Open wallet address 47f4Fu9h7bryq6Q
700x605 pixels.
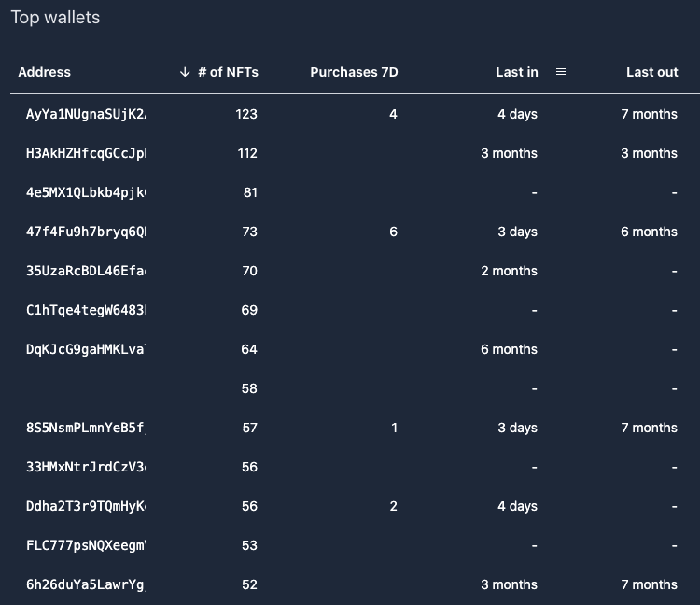pyautogui.click(x=86, y=232)
